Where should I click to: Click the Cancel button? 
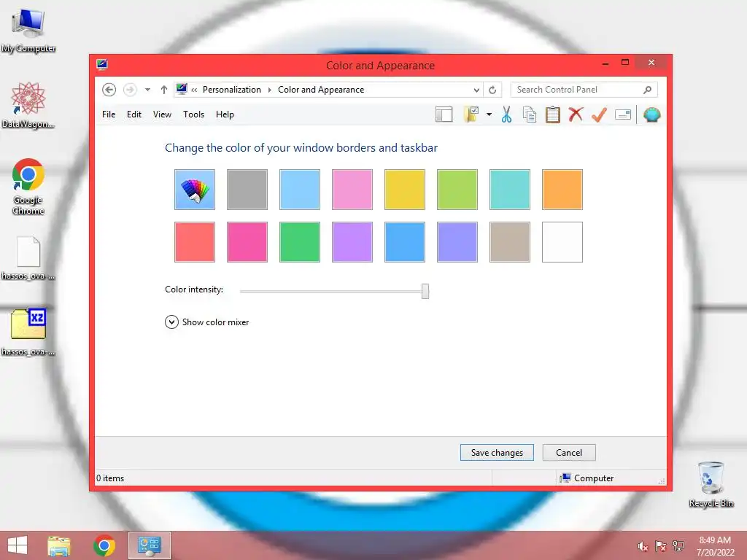coord(569,452)
